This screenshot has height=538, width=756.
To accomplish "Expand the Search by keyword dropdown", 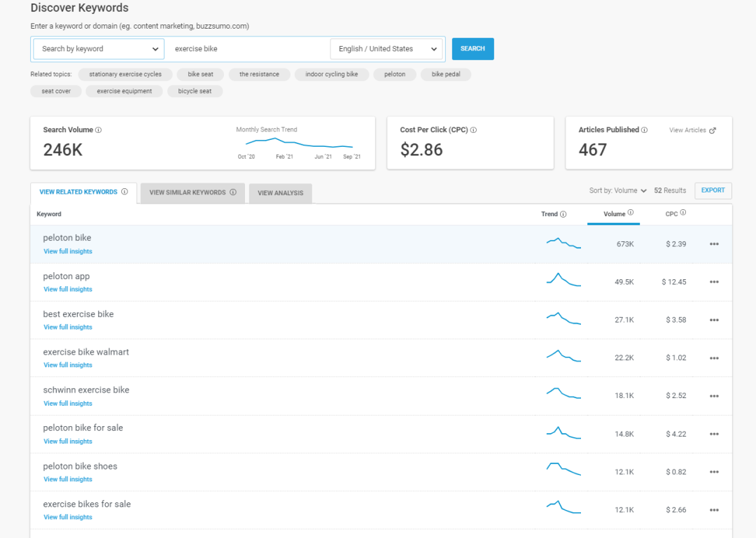I will click(98, 49).
